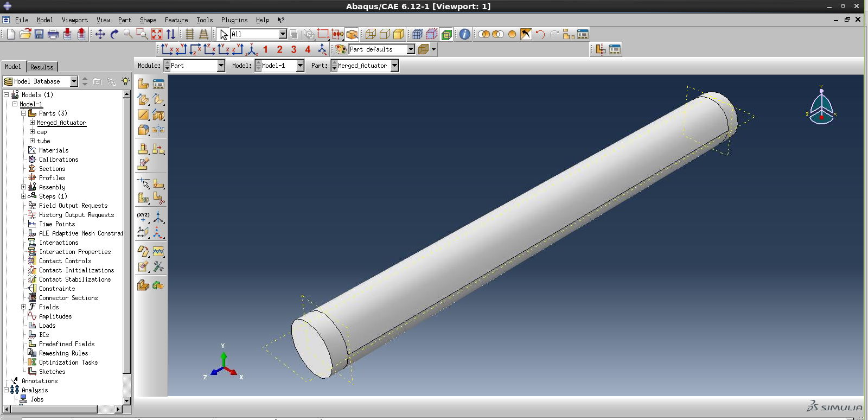This screenshot has height=420, width=868.
Task: Switch to hidden render style
Action: click(x=385, y=34)
